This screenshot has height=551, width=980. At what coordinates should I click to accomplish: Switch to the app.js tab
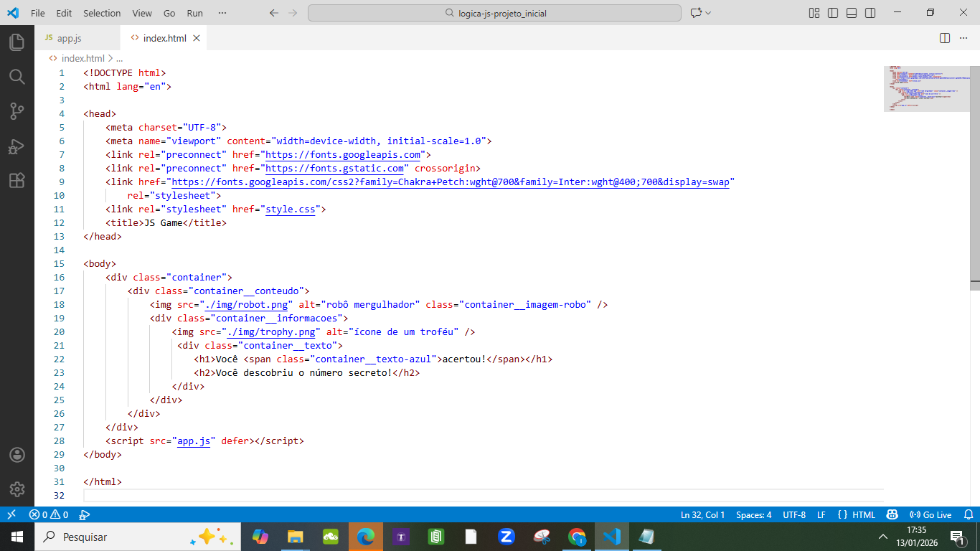69,38
